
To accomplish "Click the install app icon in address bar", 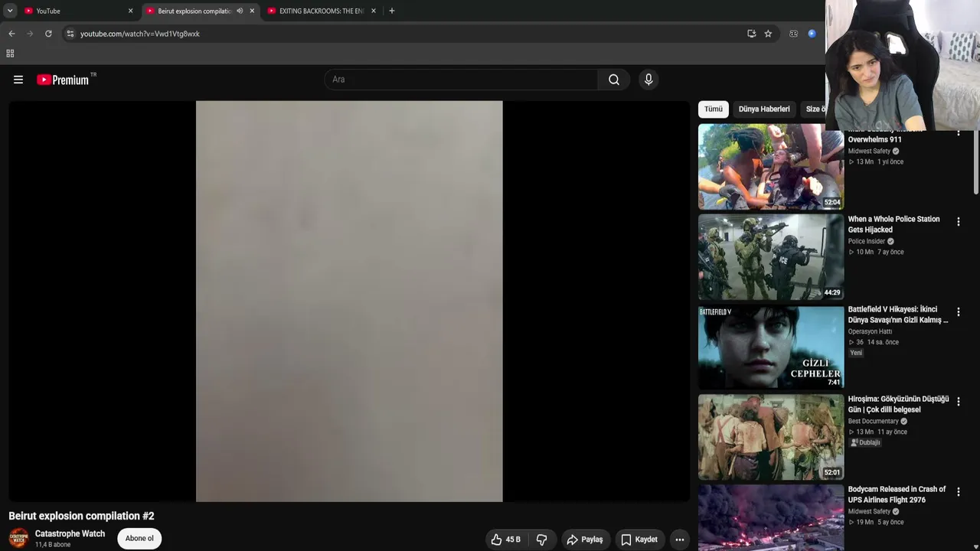I will click(x=751, y=34).
